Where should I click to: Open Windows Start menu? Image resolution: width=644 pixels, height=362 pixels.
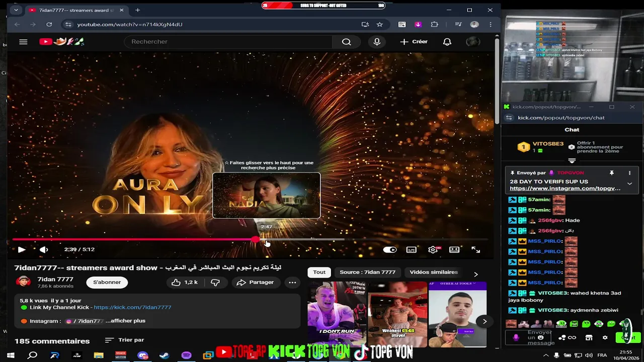click(x=10, y=355)
